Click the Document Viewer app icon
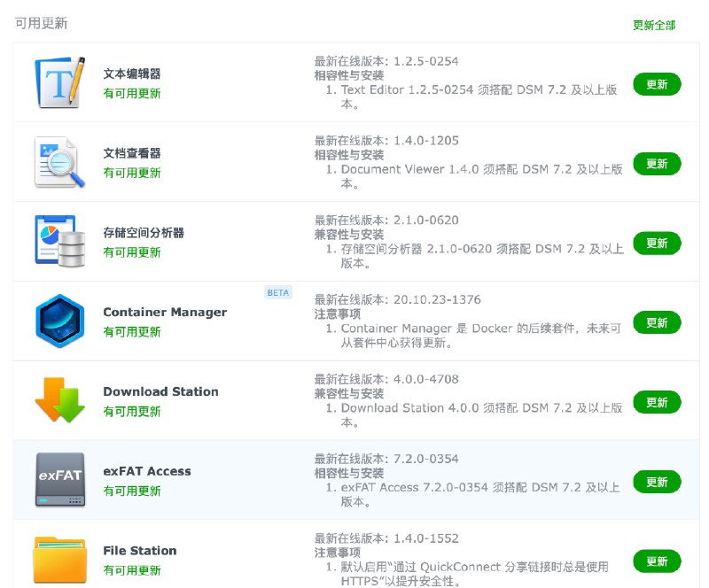 pos(58,161)
